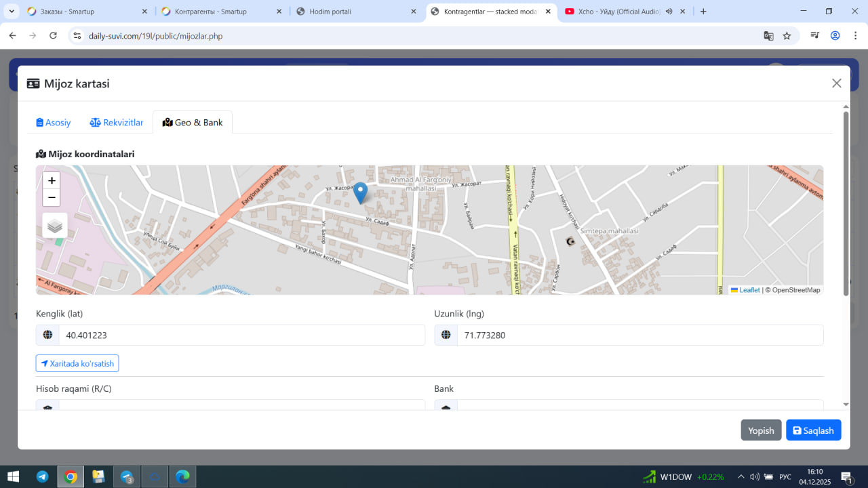
Task: Expand the browser tab search dropdown
Action: click(12, 12)
